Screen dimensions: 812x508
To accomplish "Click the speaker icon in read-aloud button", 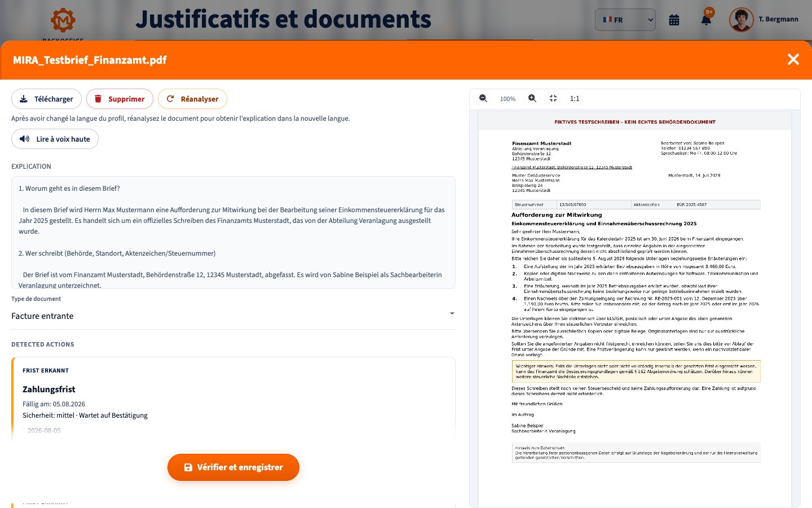I will (25, 139).
